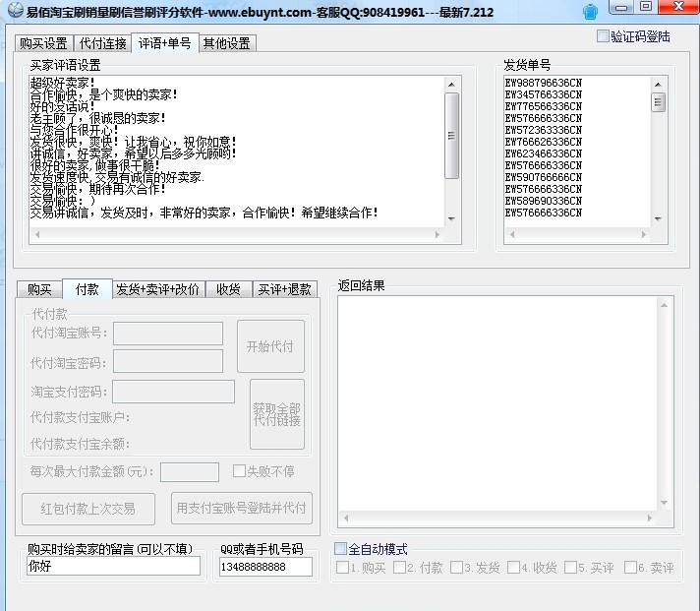Check the 1.购买 step checkbox
Image resolution: width=700 pixels, height=611 pixels.
click(343, 568)
